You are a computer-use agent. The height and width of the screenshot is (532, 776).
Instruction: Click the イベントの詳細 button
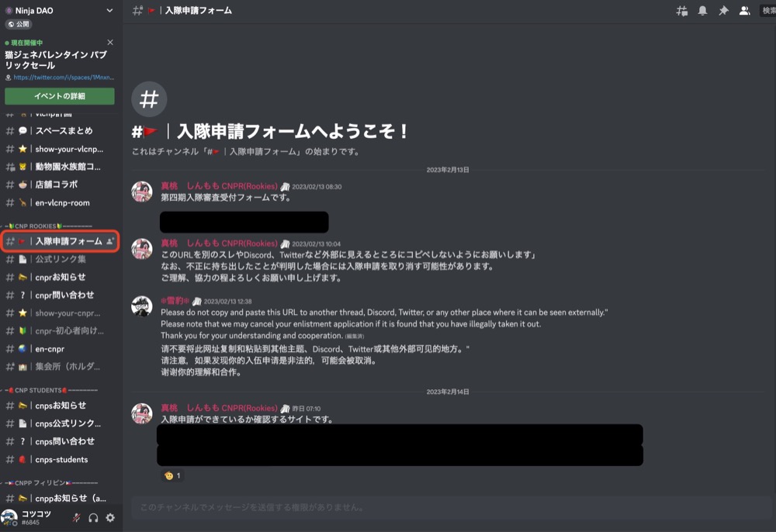tap(60, 96)
